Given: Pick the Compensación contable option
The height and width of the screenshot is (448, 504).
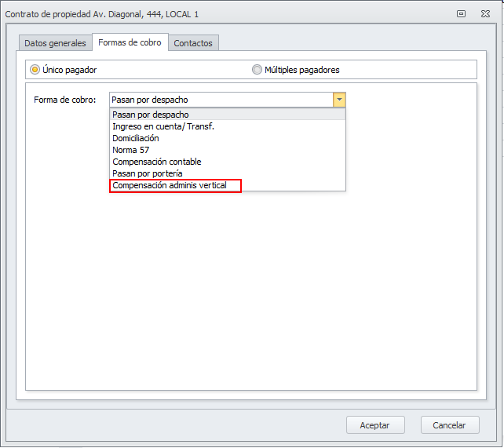Looking at the screenshot, I should 157,162.
